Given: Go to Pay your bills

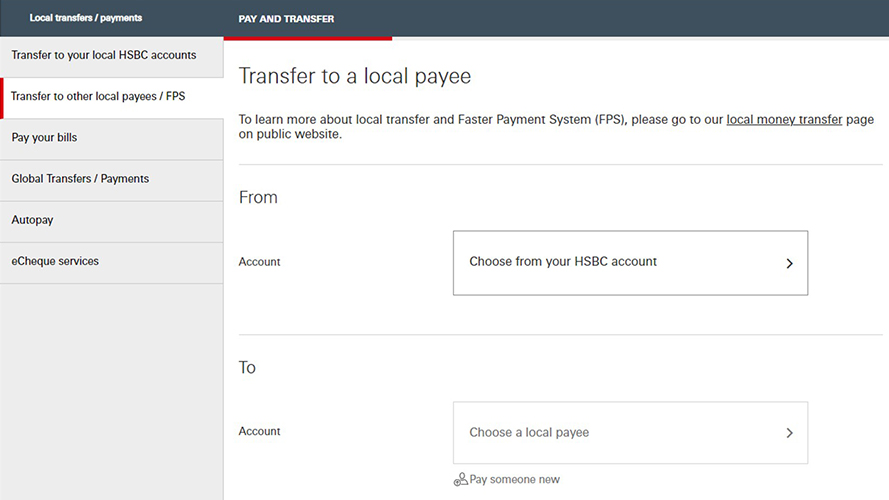Looking at the screenshot, I should pos(44,138).
